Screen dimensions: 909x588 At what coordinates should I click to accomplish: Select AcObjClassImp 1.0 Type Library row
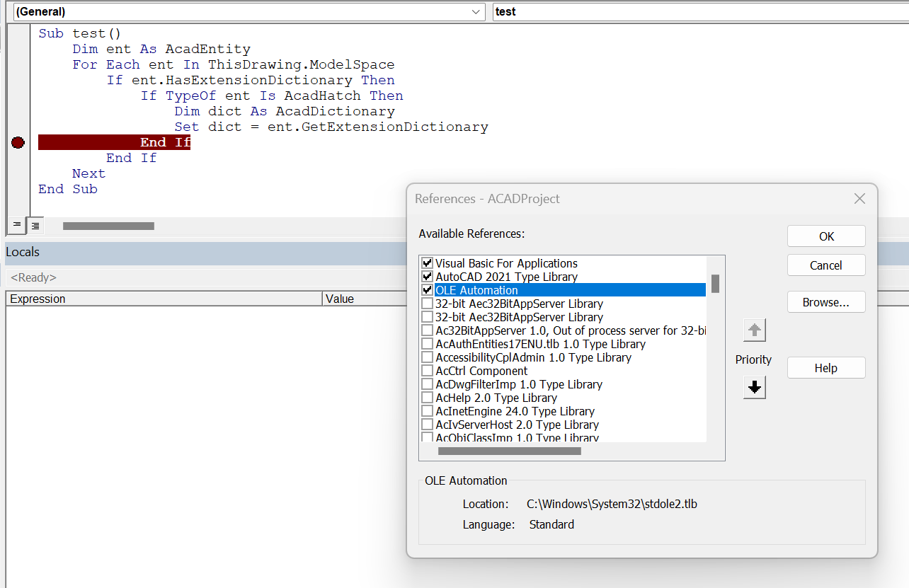point(517,438)
